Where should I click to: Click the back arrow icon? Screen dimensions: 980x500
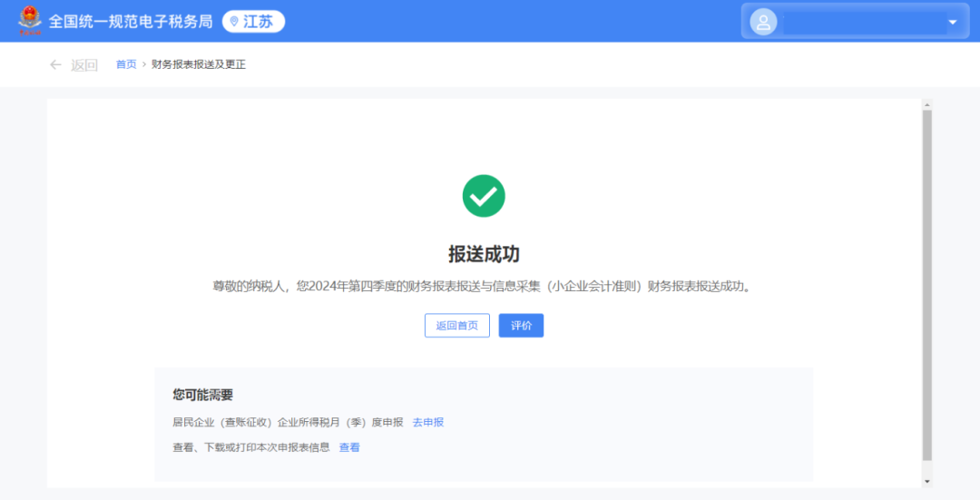[55, 64]
